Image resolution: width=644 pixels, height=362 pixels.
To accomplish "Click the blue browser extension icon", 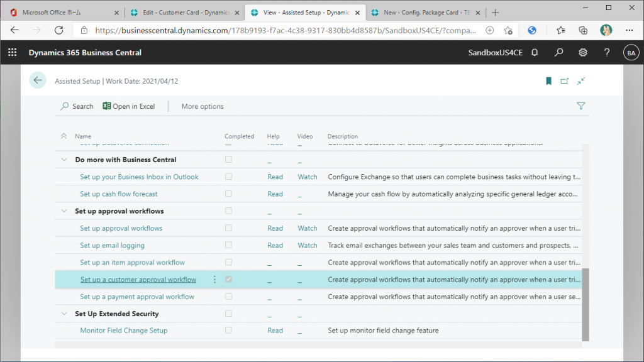I will 532,30.
